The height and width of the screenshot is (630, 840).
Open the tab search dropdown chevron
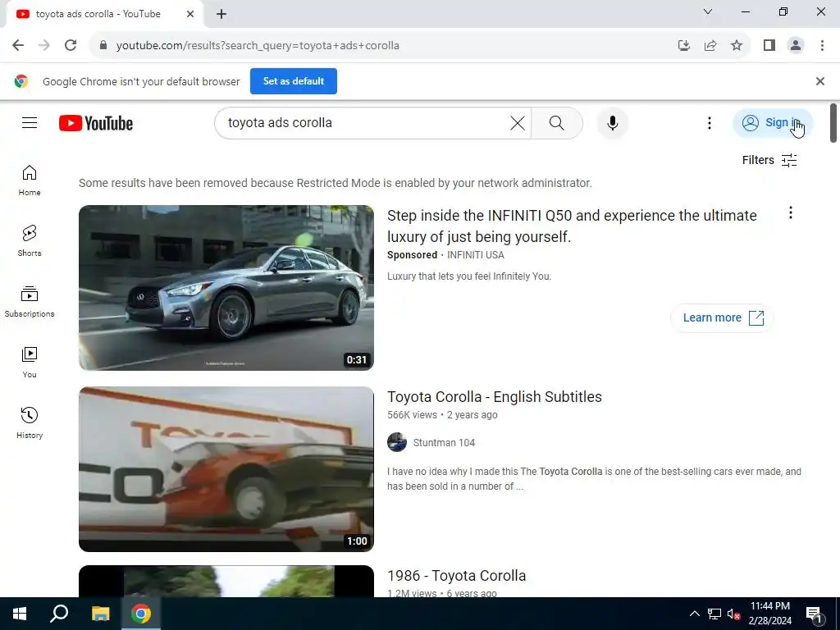click(x=708, y=11)
